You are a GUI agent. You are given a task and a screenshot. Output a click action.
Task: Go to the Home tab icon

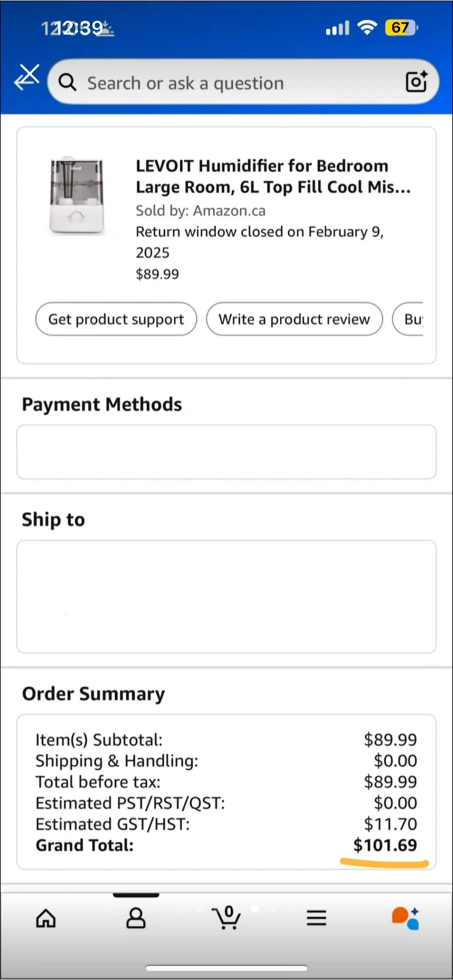point(46,918)
